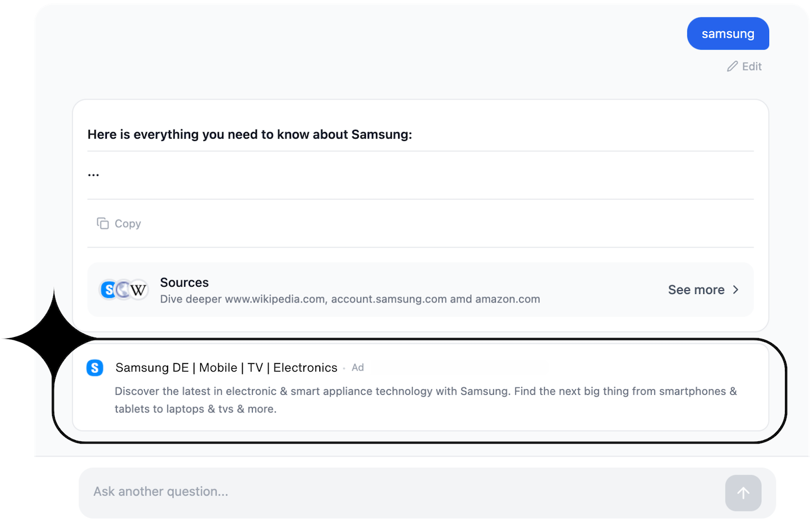Expand the Sources row
This screenshot has height=531, width=812.
(420, 290)
